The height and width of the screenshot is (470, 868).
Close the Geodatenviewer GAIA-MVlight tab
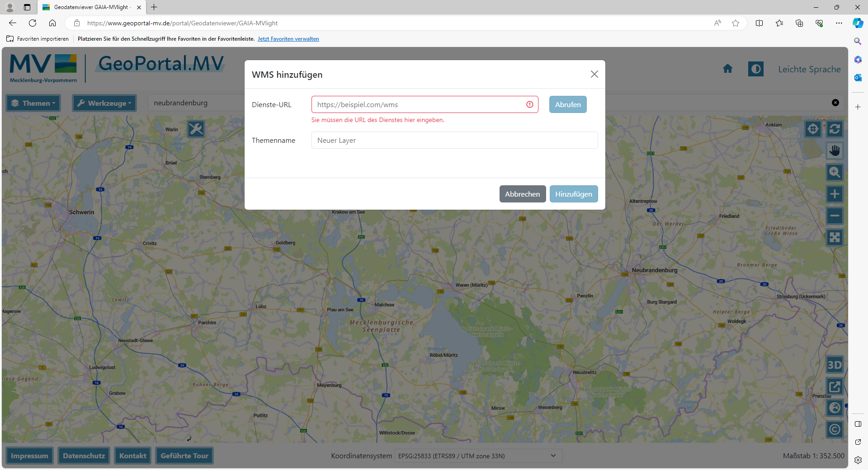tap(139, 7)
